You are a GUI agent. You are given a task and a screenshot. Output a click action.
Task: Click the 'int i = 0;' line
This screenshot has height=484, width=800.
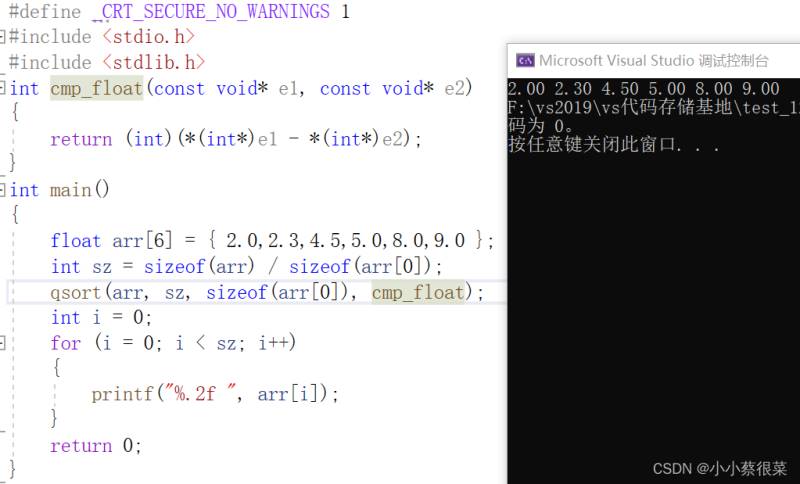101,318
